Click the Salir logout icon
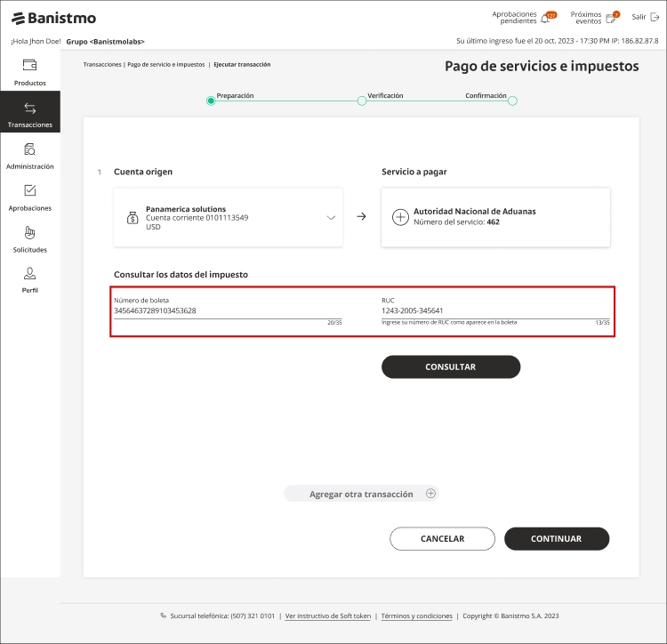Viewport: 667px width, 644px height. pyautogui.click(x=655, y=18)
